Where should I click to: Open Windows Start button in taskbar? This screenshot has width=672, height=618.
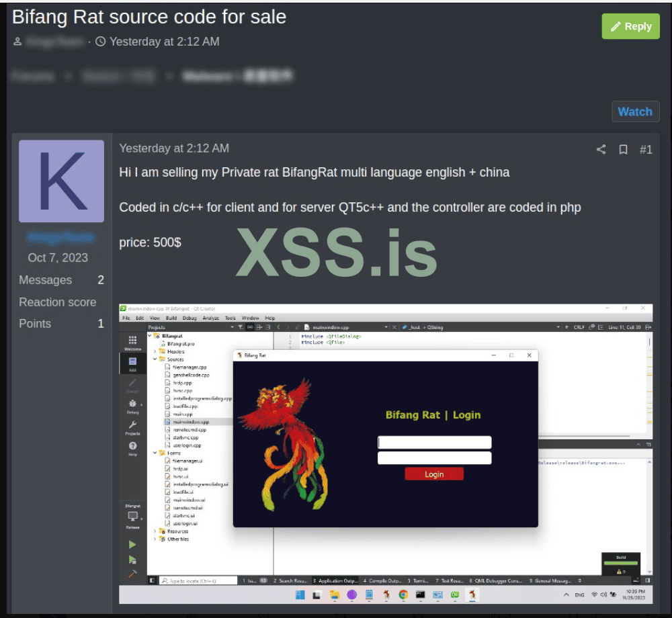(300, 594)
